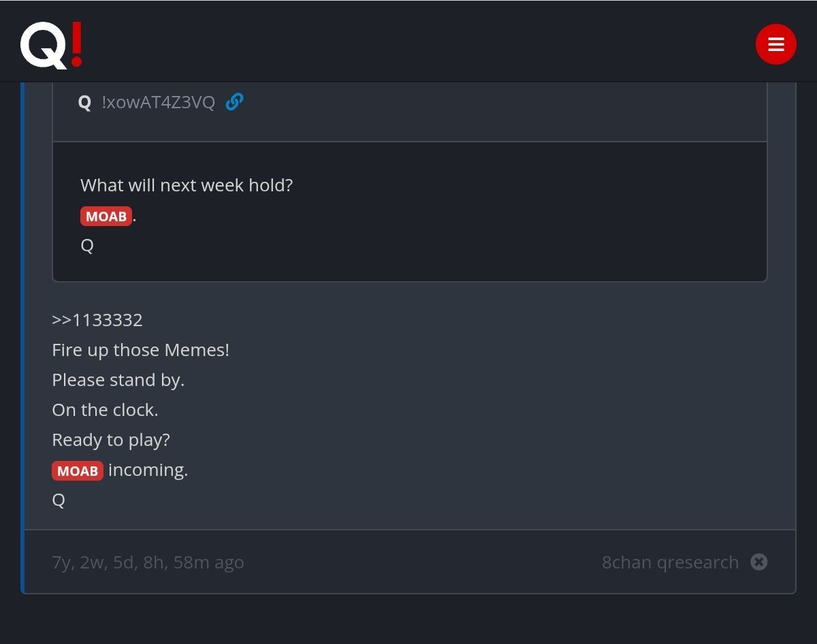Click the 'Please stand by.' line
The image size is (817, 644).
[118, 380]
